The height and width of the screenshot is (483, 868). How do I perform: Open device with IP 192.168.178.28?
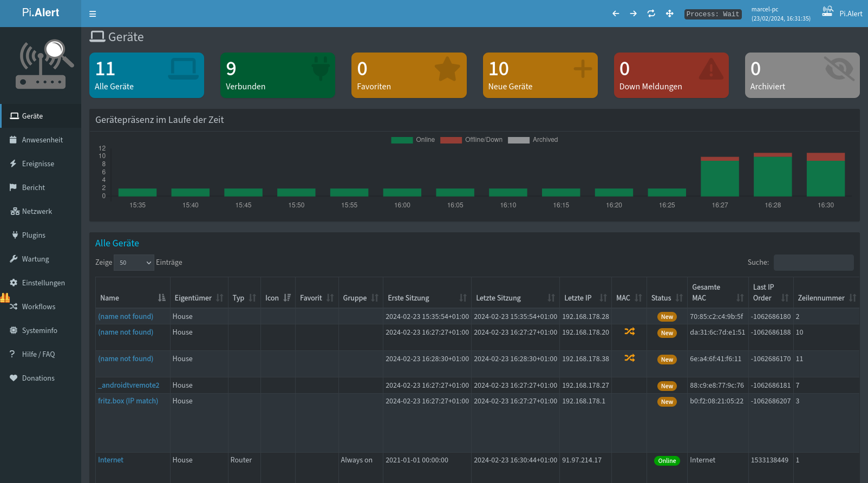[126, 316]
